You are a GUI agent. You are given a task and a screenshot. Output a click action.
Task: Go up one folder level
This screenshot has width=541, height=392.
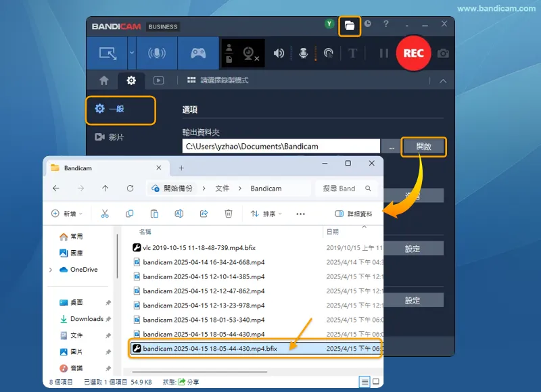105,189
